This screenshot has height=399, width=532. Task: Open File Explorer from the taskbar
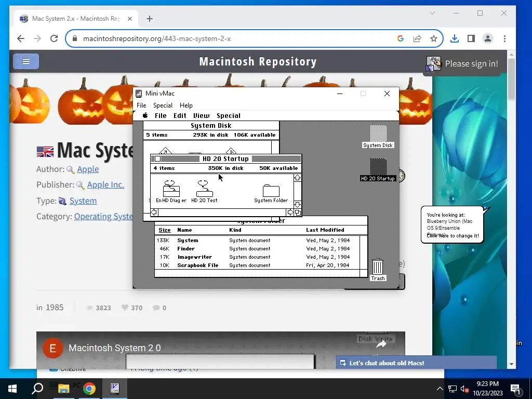[63, 389]
